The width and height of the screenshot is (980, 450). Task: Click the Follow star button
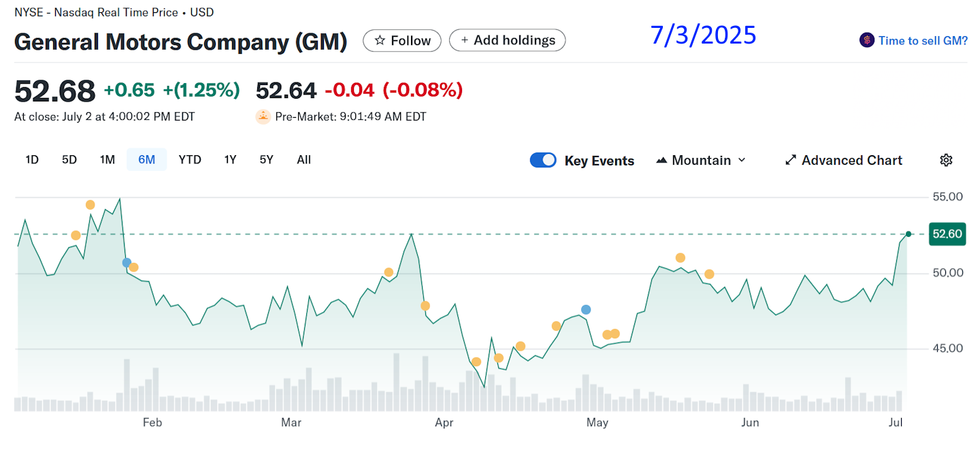(x=402, y=41)
